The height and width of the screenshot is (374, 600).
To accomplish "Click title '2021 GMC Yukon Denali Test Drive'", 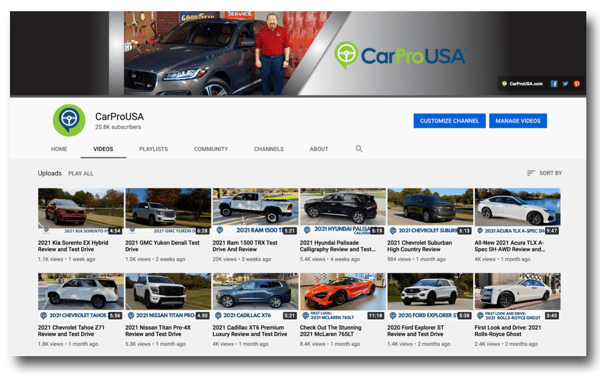I will click(x=162, y=246).
